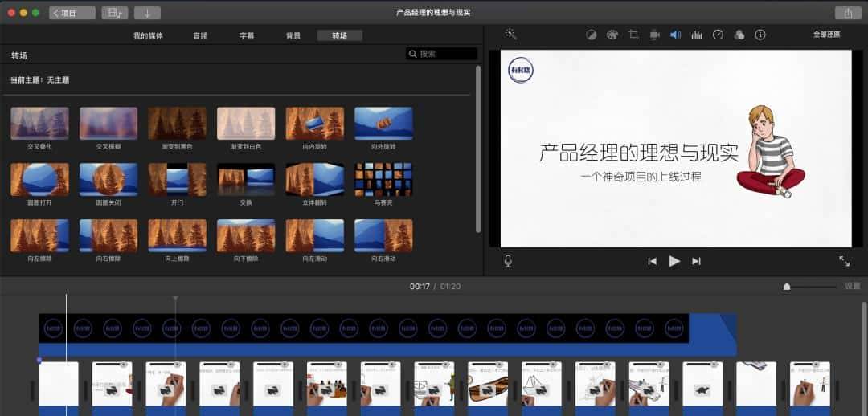Open the color correction palette tool
This screenshot has width=868, height=416.
[x=612, y=35]
